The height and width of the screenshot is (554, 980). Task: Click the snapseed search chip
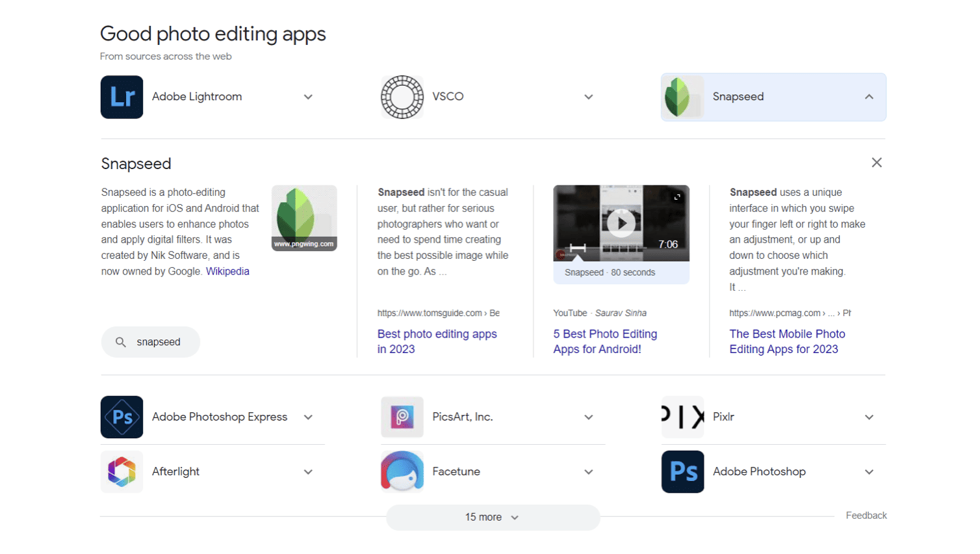click(150, 342)
